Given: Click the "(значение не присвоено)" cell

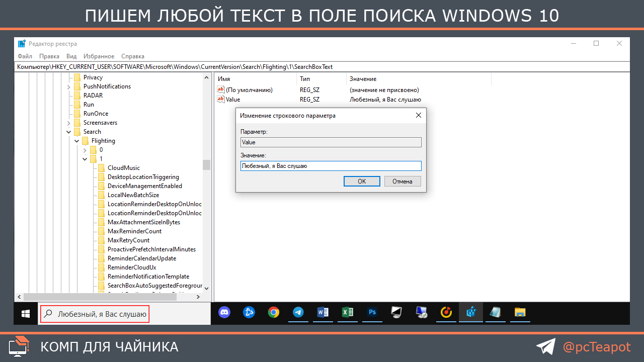Looking at the screenshot, I should 384,90.
